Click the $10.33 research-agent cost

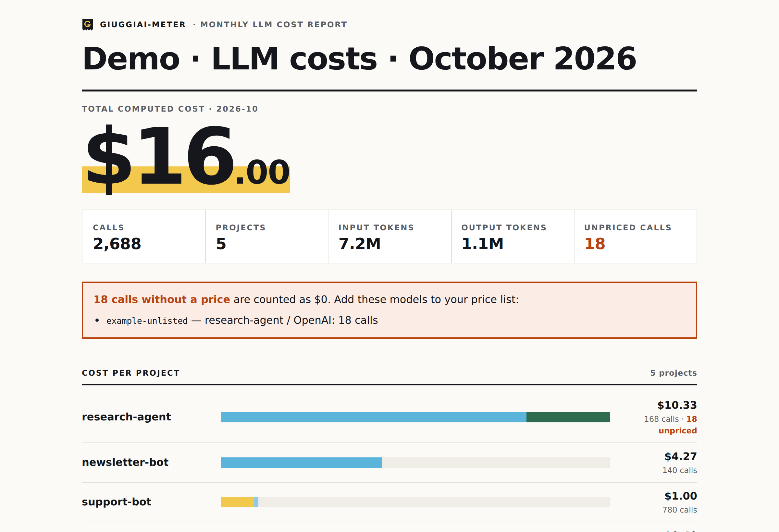click(x=677, y=405)
